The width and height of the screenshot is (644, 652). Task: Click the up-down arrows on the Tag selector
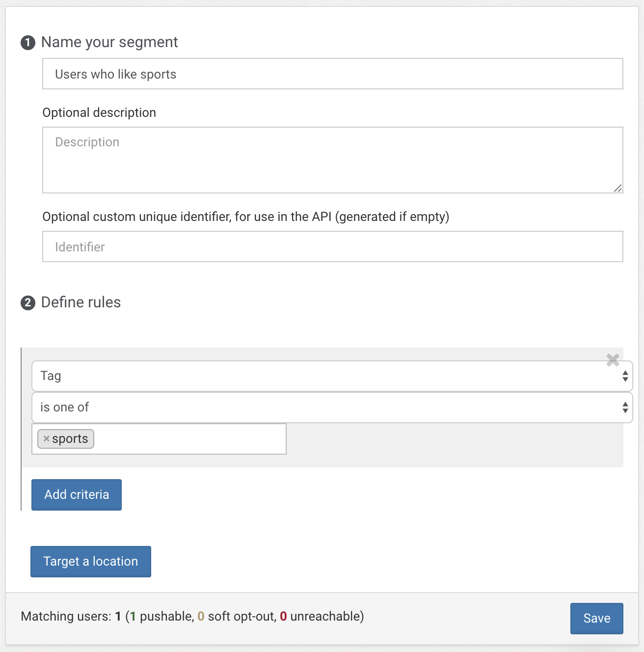625,376
